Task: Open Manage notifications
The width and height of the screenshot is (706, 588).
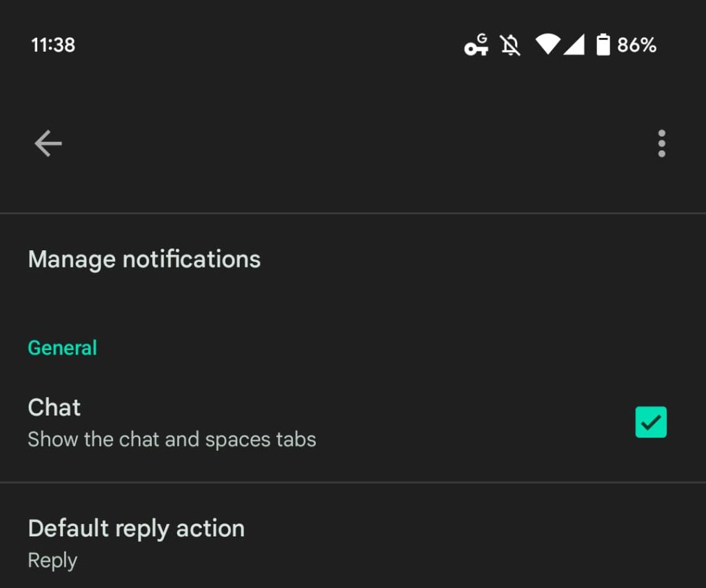Action: click(x=144, y=259)
